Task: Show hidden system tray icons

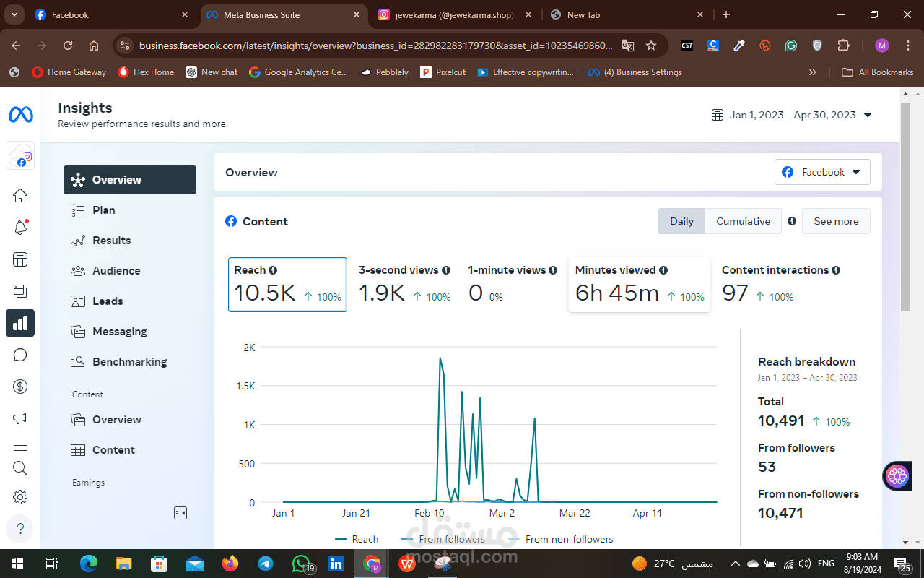Action: 735,564
